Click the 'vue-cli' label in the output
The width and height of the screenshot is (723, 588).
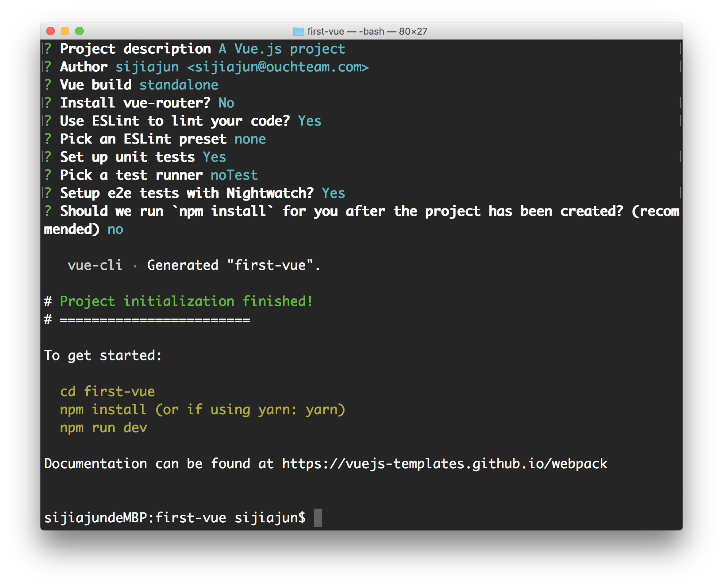click(95, 266)
